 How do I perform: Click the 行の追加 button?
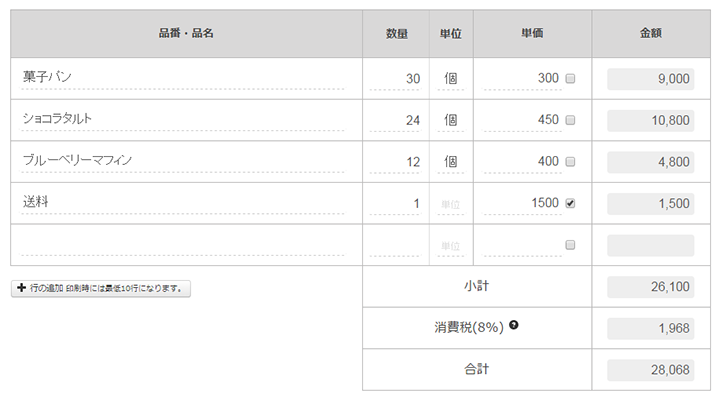pyautogui.click(x=101, y=288)
